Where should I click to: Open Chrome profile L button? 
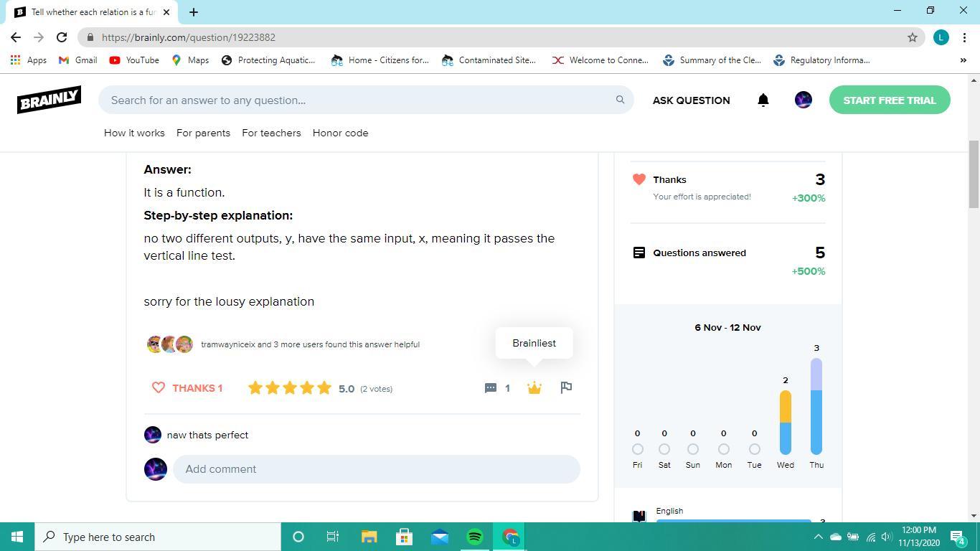(x=941, y=37)
